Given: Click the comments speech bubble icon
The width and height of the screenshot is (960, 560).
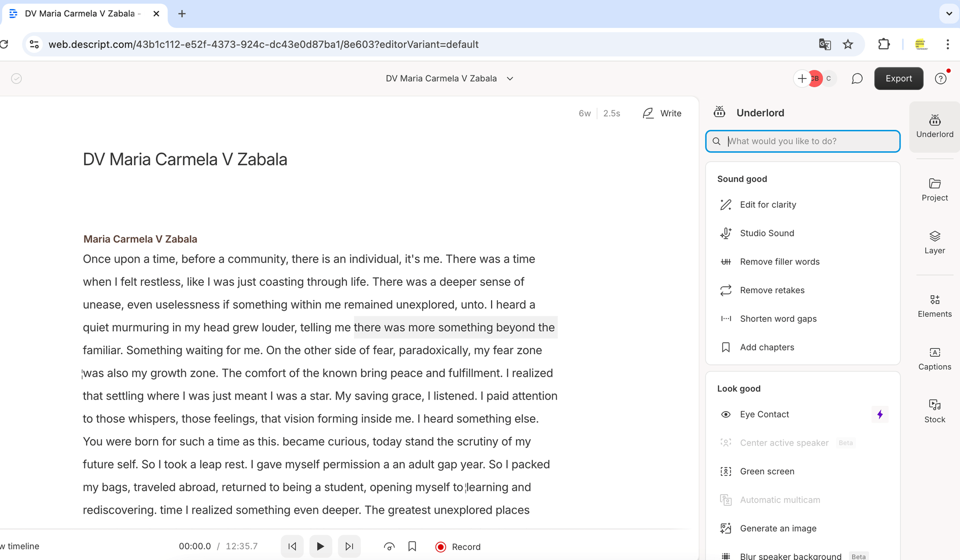Looking at the screenshot, I should pos(857,78).
